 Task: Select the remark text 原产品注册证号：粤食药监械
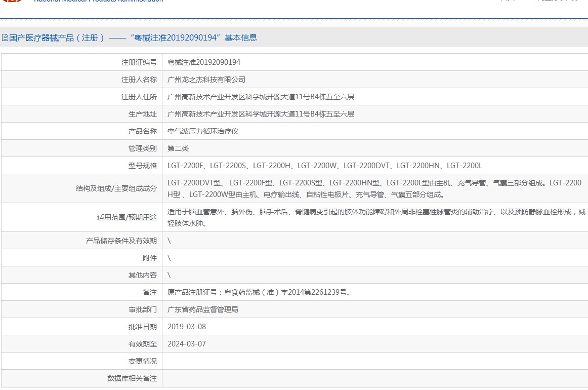click(260, 292)
